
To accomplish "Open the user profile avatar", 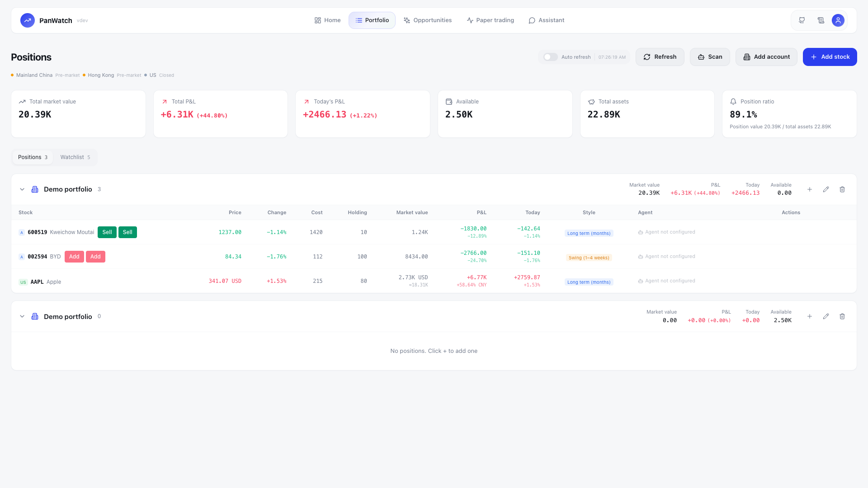I will pos(838,20).
